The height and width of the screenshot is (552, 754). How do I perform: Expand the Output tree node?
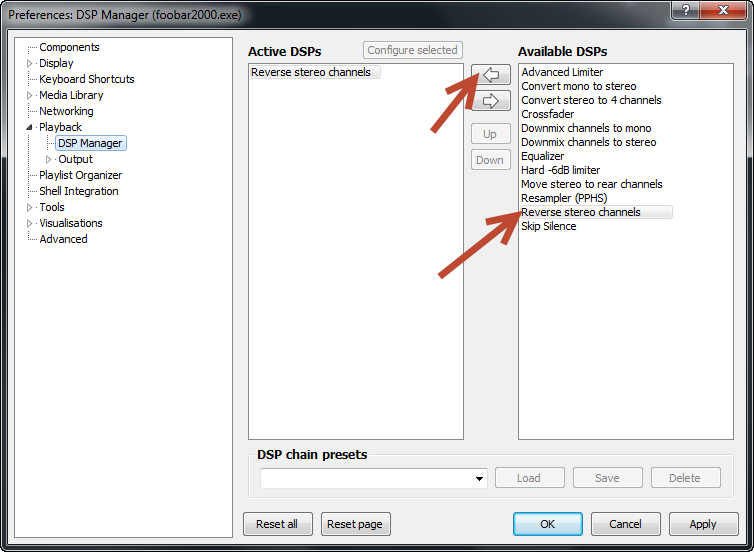[49, 159]
